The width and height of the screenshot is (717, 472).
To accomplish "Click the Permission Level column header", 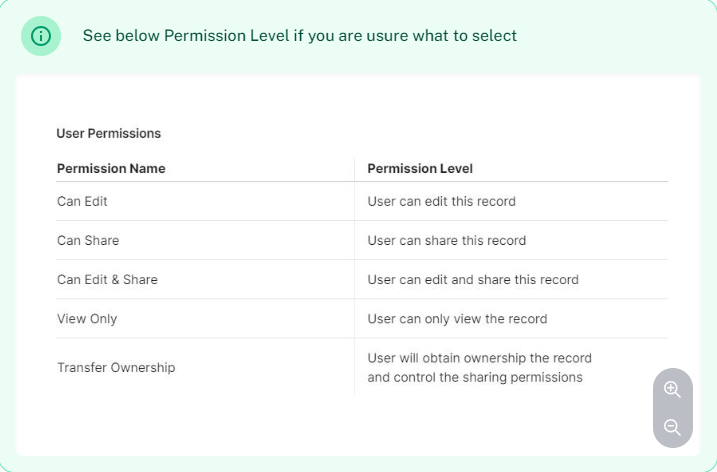I will [x=420, y=168].
